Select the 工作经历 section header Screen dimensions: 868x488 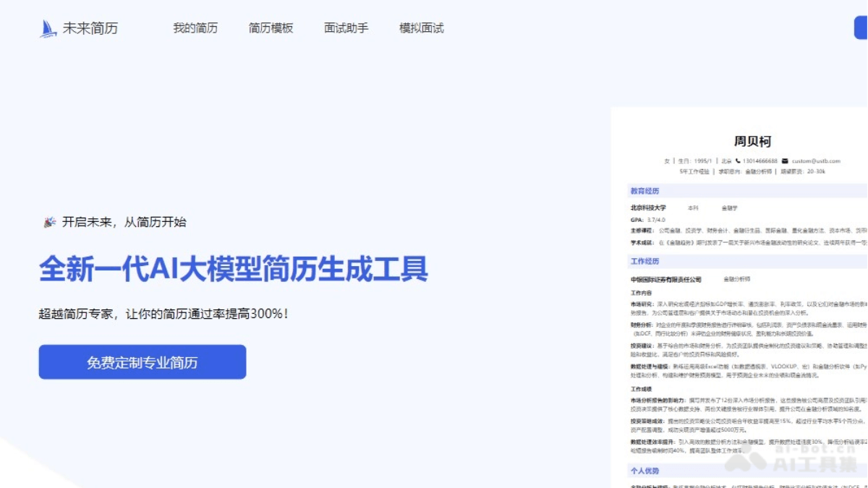pyautogui.click(x=646, y=260)
